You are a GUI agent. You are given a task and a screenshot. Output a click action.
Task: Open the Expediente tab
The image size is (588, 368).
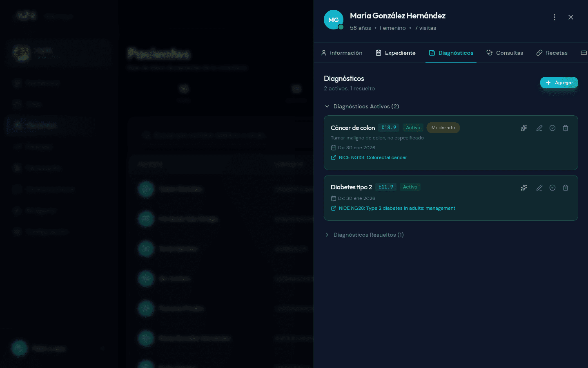pos(396,53)
